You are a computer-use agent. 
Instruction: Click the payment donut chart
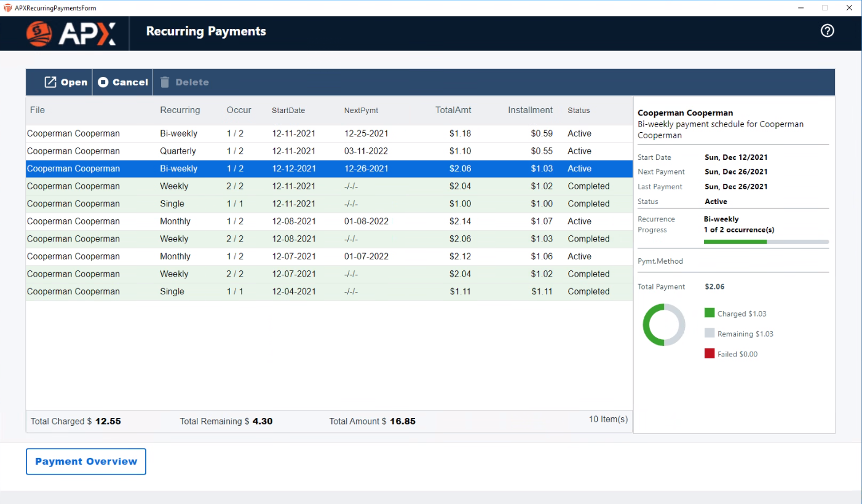coord(664,325)
